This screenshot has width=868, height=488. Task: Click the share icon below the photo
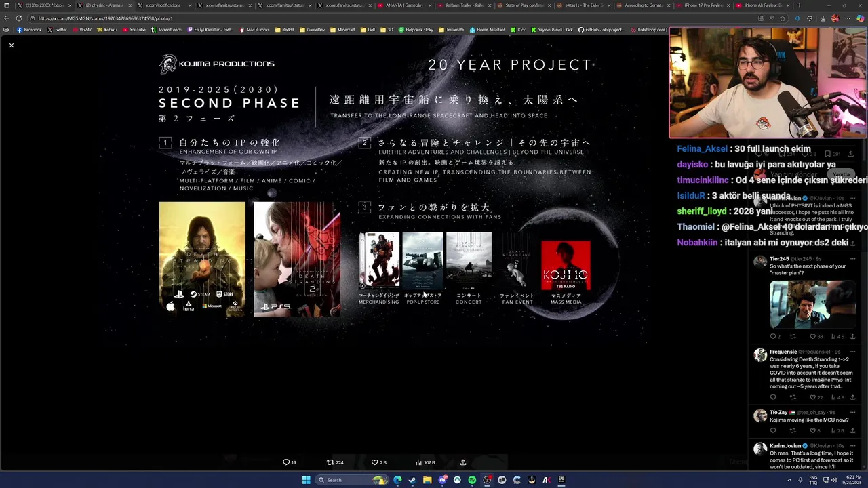[x=463, y=462]
